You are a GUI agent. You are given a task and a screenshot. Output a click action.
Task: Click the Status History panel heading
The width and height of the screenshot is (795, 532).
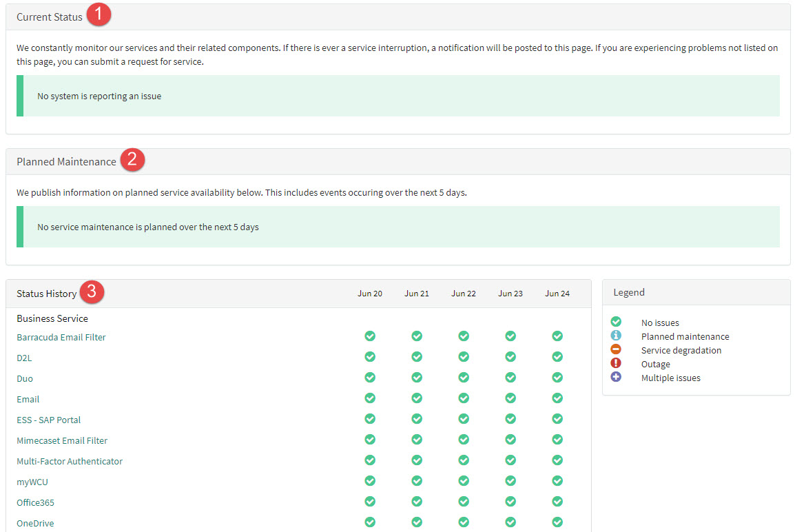coord(46,294)
